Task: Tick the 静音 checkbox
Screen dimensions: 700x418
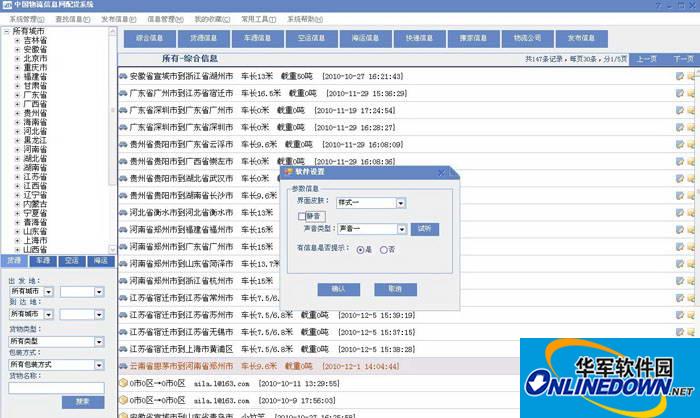Action: [x=301, y=217]
